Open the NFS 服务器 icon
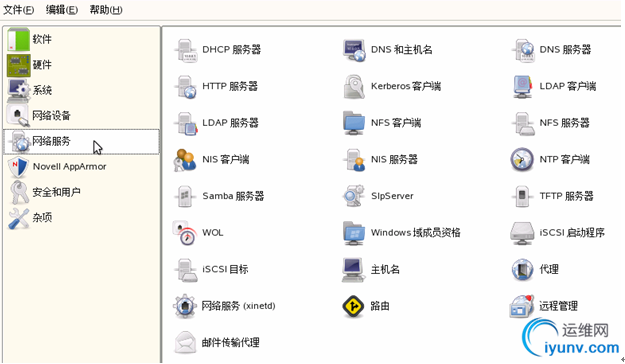The image size is (625, 364). pos(523,124)
